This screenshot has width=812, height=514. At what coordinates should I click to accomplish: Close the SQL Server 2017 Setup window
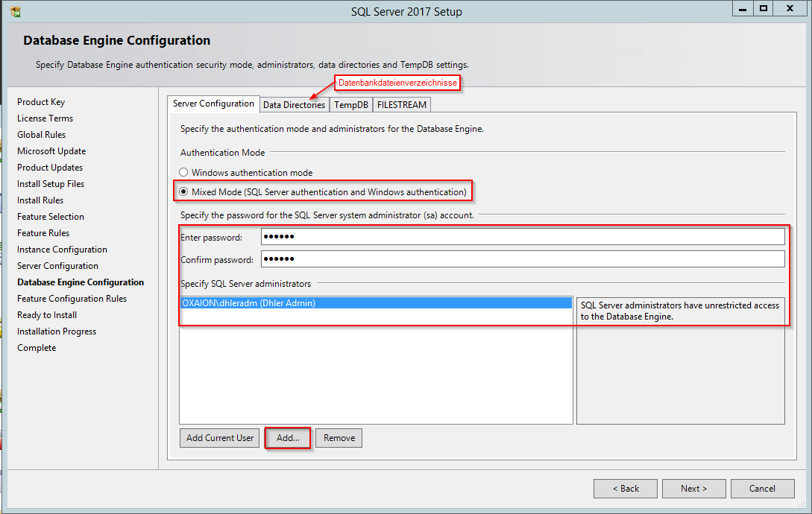pyautogui.click(x=790, y=9)
